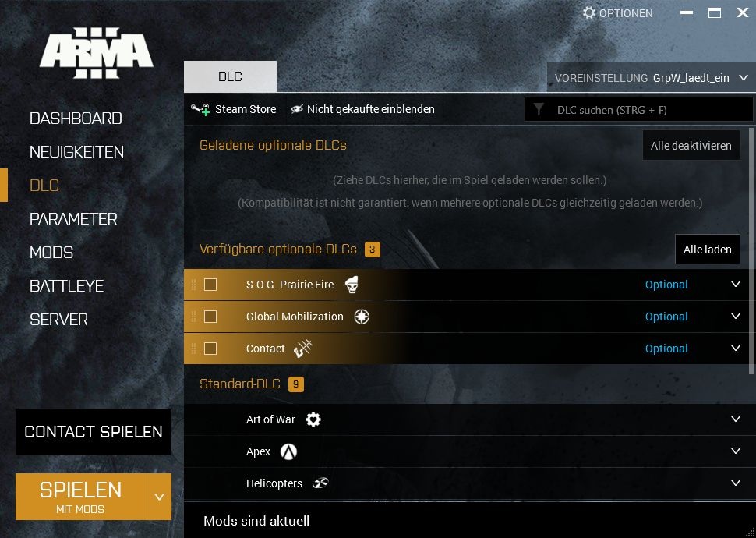Click the Alle laden button

coord(708,250)
